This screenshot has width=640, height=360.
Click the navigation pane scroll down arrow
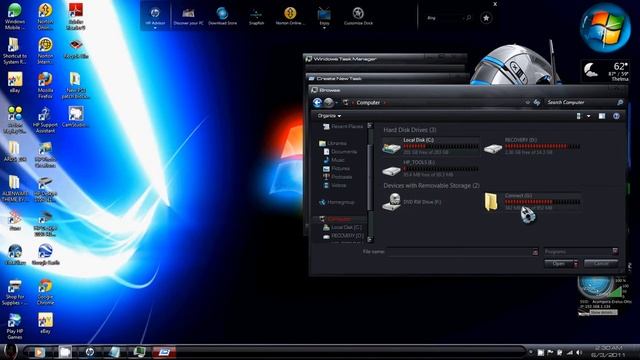(370, 240)
